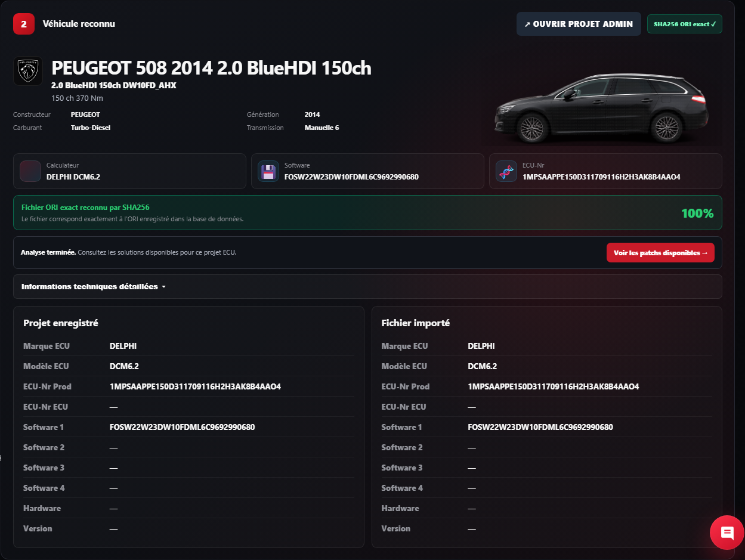Click the DNA icon in the ECU-Nr card

[506, 171]
